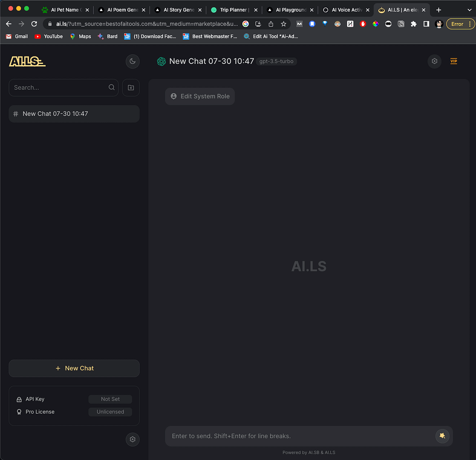Click the magnifier icon in the search box
Image resolution: width=476 pixels, height=460 pixels.
coord(111,87)
